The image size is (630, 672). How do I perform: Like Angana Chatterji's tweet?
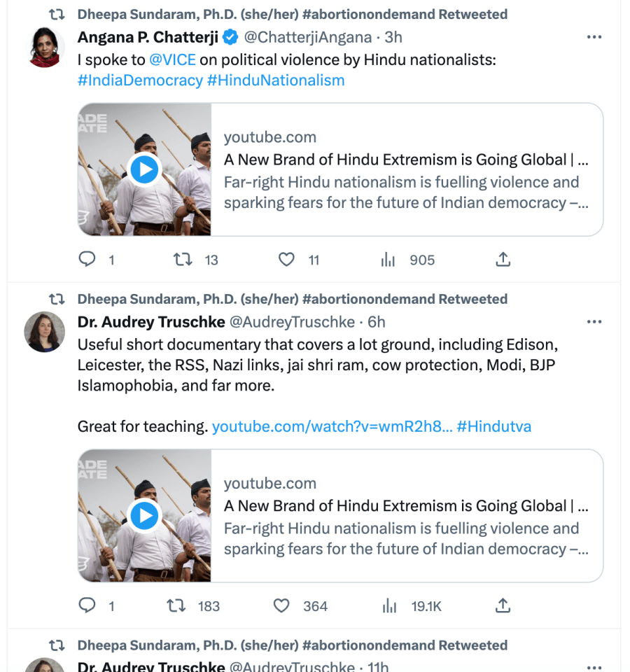(286, 260)
